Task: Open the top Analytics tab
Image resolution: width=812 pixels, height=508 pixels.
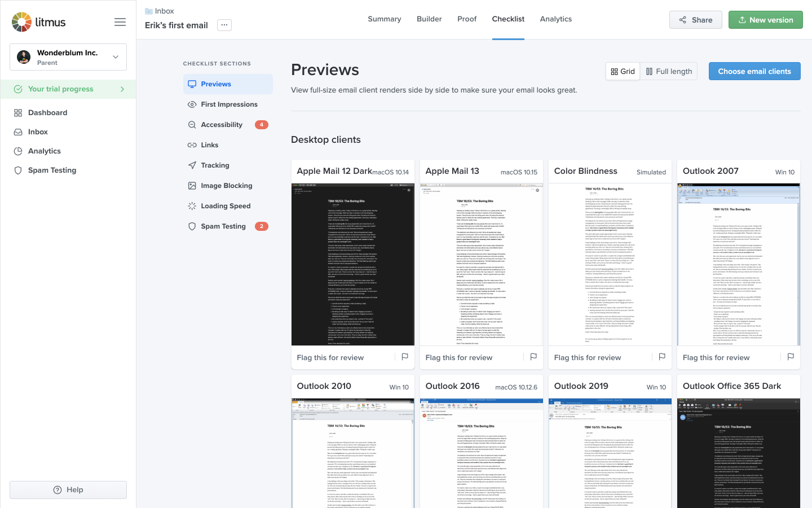Action: point(556,19)
